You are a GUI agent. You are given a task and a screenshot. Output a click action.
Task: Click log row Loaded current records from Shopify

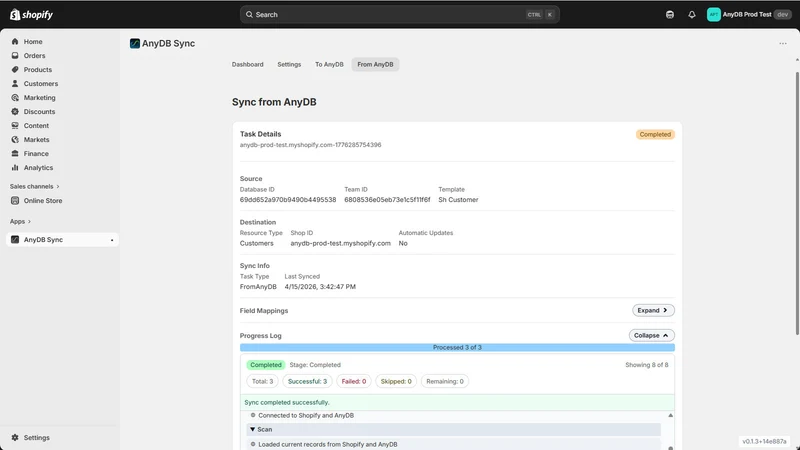tap(453, 444)
